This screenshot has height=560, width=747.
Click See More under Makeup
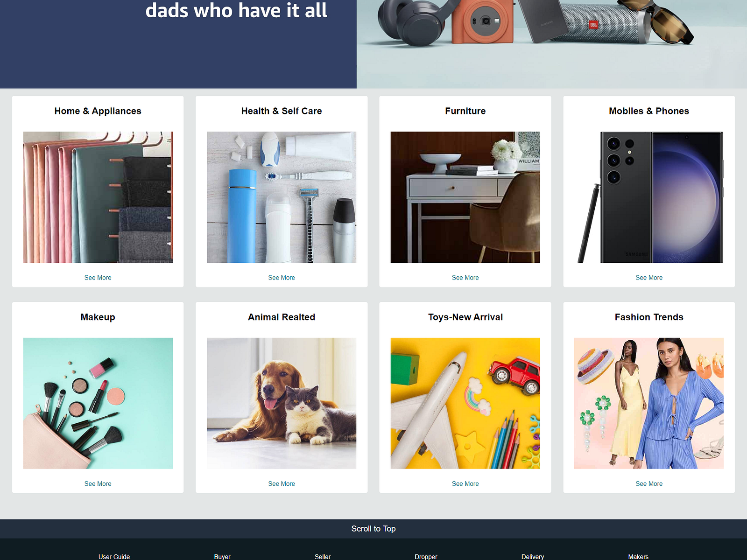click(98, 484)
